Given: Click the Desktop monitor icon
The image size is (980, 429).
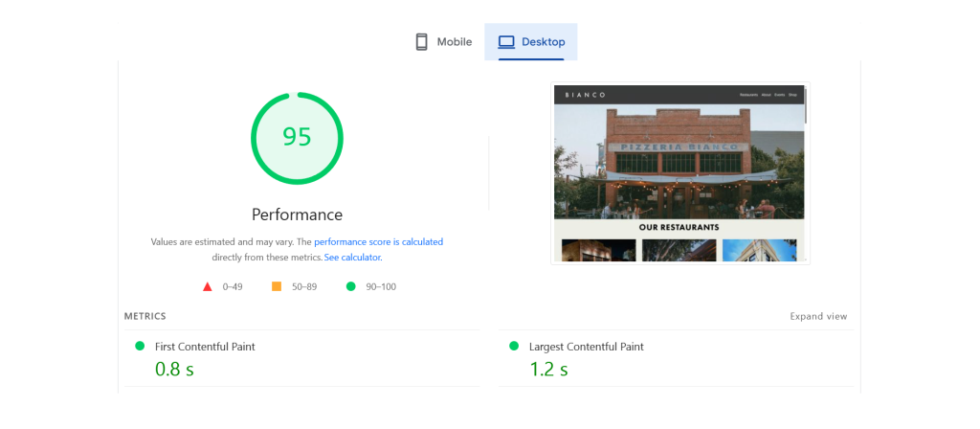Looking at the screenshot, I should coord(506,42).
